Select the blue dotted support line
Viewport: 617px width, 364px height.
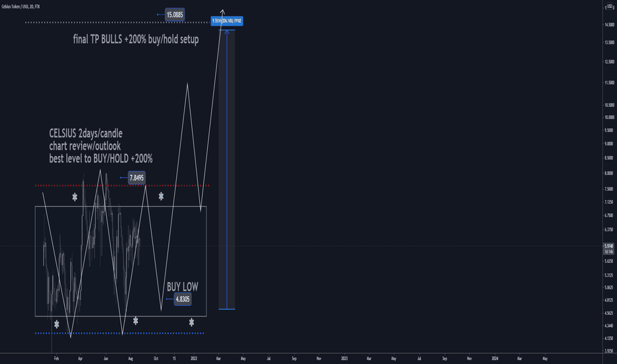(120, 334)
